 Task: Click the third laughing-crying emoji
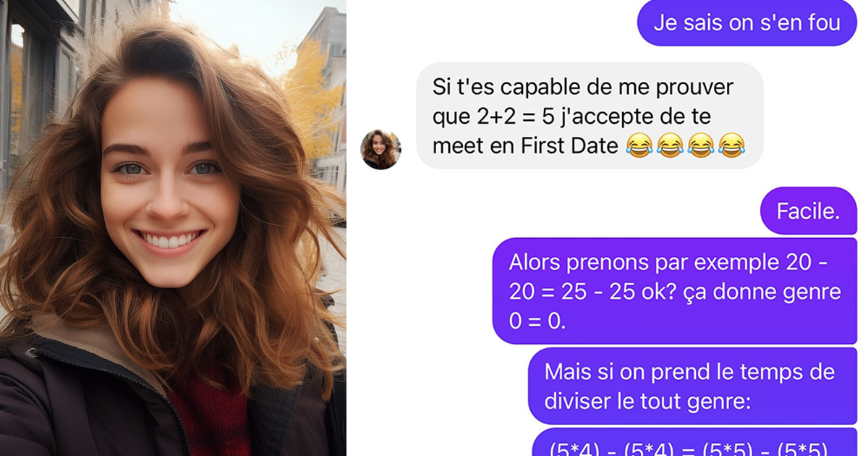tap(701, 145)
